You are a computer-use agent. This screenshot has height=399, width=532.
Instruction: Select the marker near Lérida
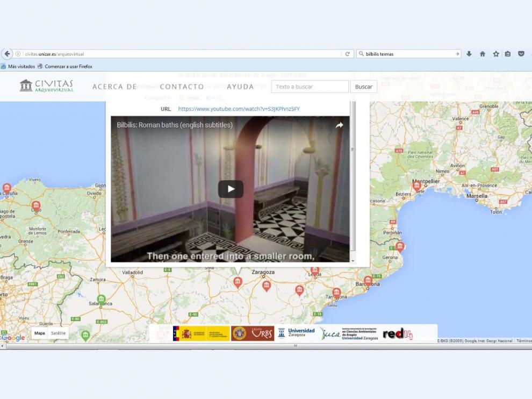click(x=315, y=272)
